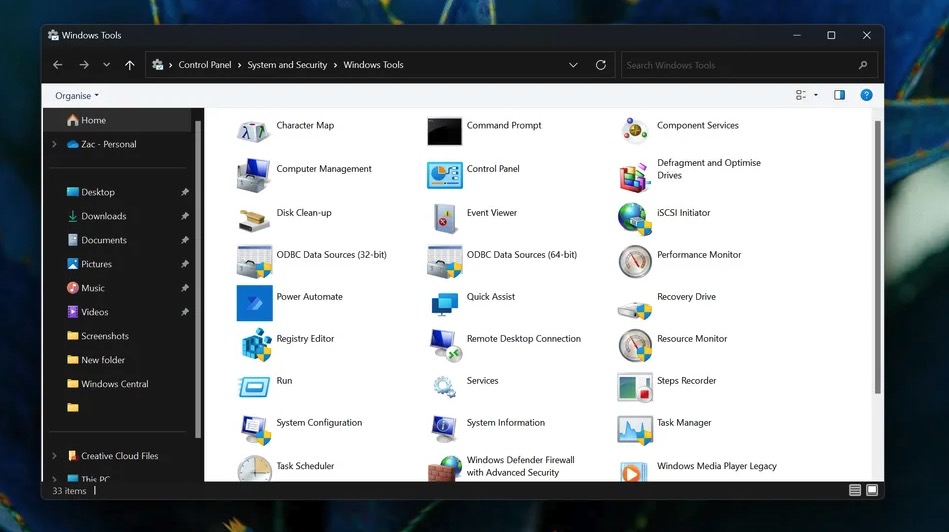Select ODBC Data Sources (32-bit) icon
This screenshot has width=949, height=532.
(254, 261)
